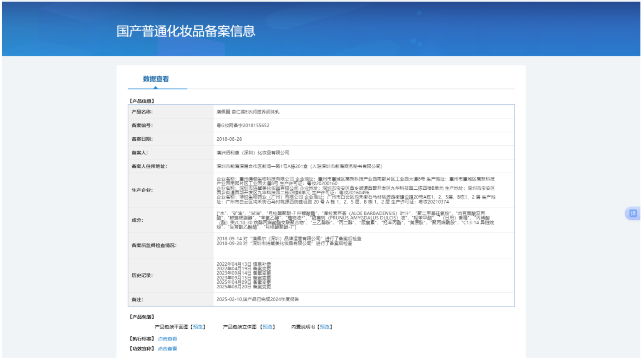Open 点击查看 next to 执行标准
The image size is (644, 361).
point(167,339)
